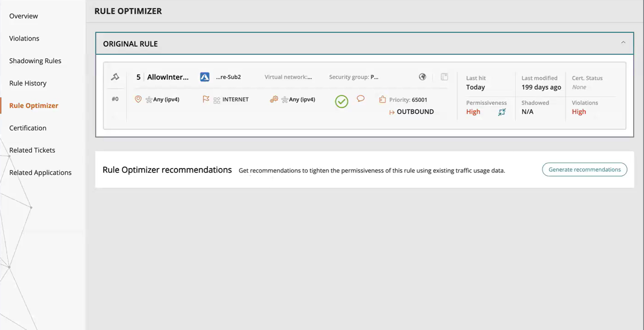Click the Azure logo beside re-Sub2

pyautogui.click(x=204, y=77)
